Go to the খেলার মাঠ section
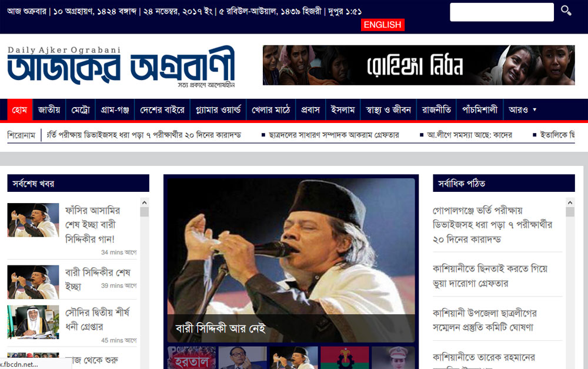 [270, 110]
